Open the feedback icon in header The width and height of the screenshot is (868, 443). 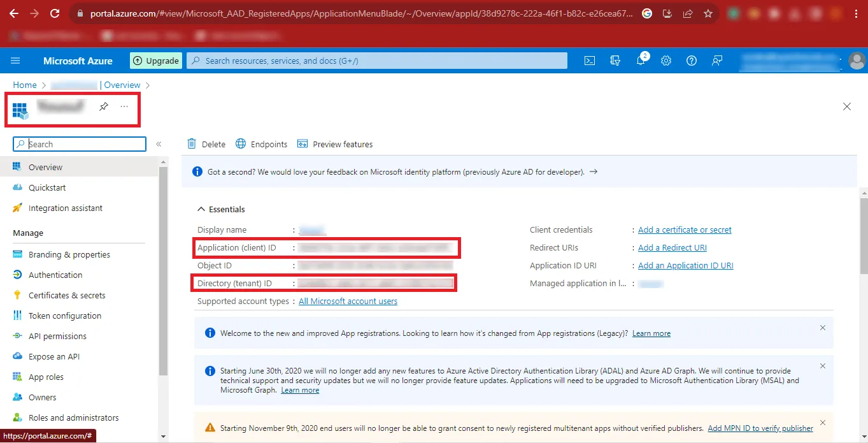pos(717,61)
